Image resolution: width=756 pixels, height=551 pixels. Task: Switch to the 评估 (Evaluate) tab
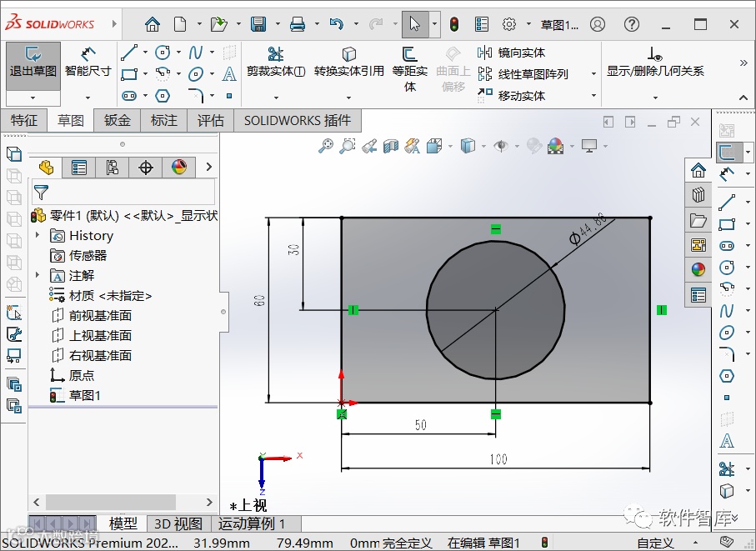pyautogui.click(x=211, y=120)
